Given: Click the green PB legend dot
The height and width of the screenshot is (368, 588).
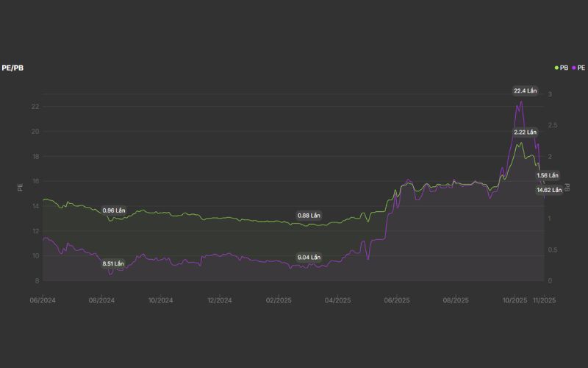Looking at the screenshot, I should tap(556, 68).
